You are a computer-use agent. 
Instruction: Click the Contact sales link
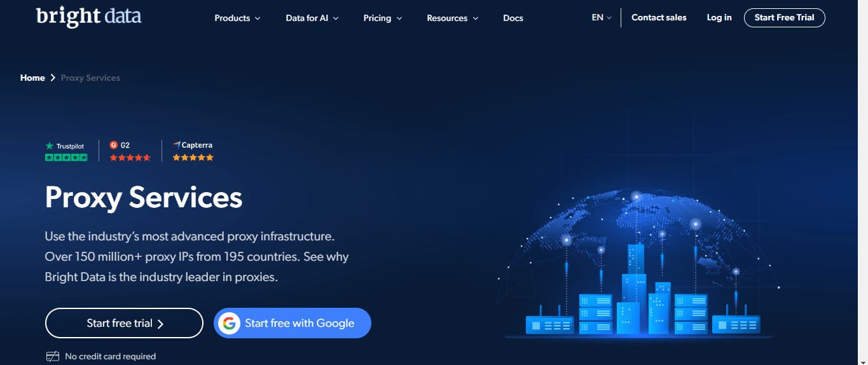659,18
